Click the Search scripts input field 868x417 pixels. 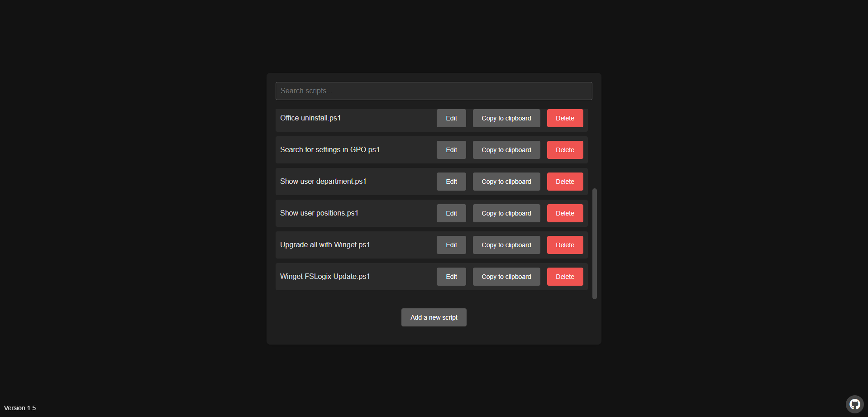tap(434, 91)
